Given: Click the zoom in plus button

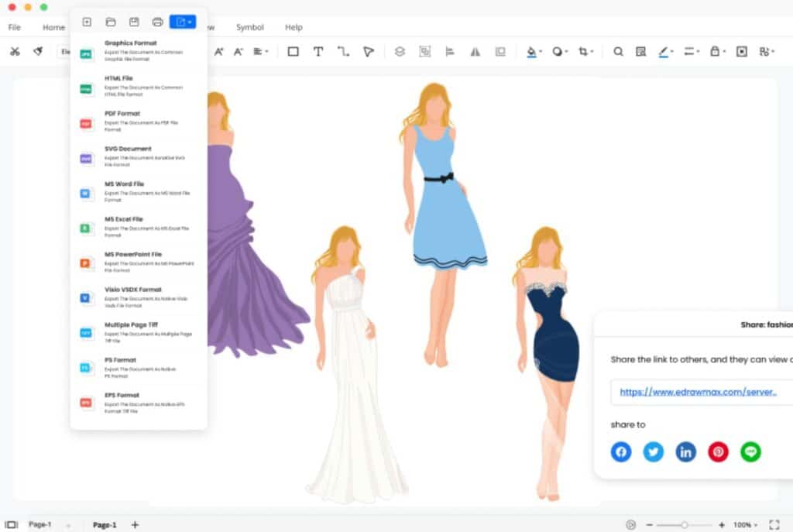Looking at the screenshot, I should [x=722, y=525].
